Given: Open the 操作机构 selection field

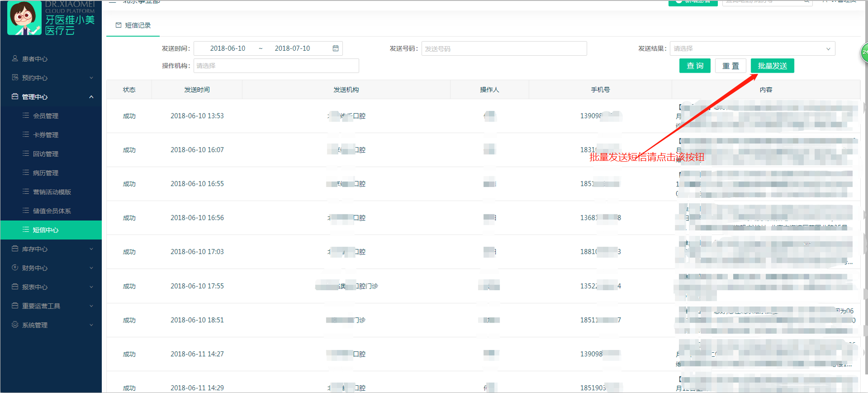Looking at the screenshot, I should (276, 66).
